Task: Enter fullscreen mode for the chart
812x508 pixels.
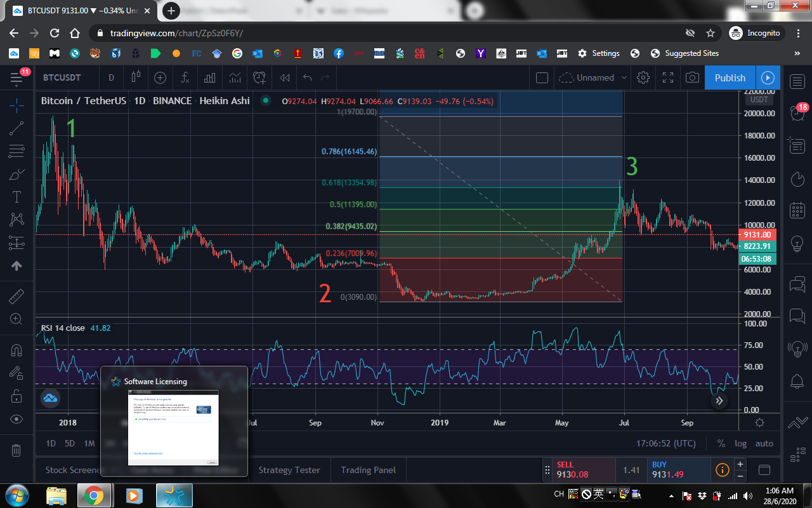Action: (x=668, y=77)
